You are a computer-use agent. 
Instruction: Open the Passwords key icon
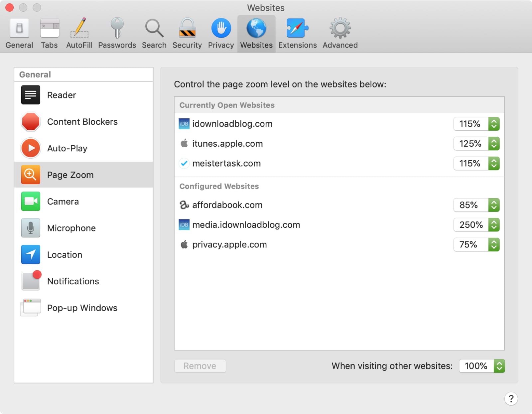[117, 28]
